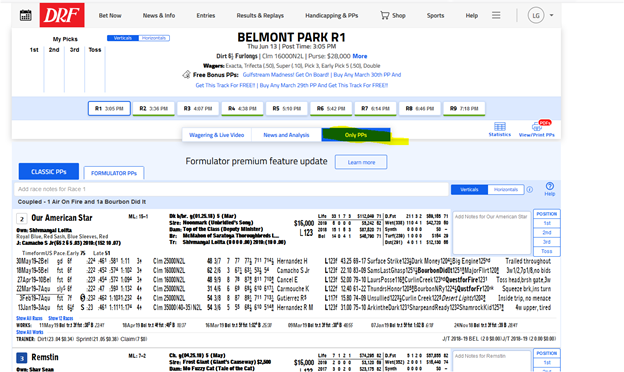
Task: Open the News & Info menu
Action: (159, 16)
